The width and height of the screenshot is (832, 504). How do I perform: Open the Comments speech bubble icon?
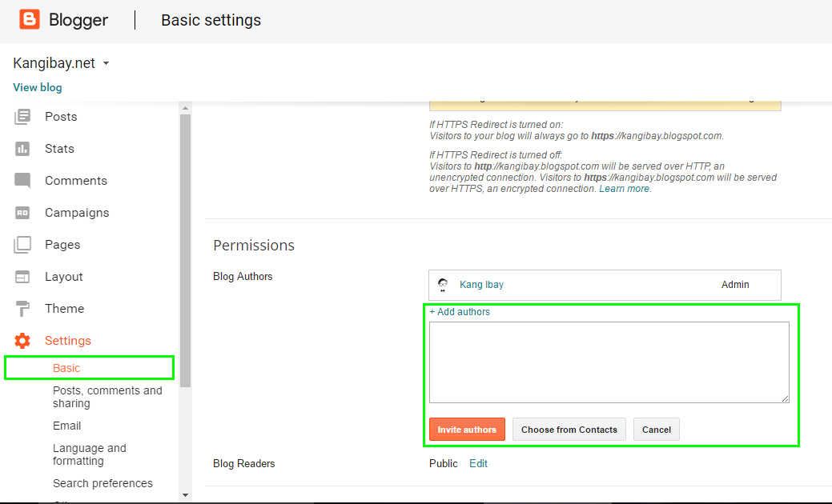coord(22,181)
